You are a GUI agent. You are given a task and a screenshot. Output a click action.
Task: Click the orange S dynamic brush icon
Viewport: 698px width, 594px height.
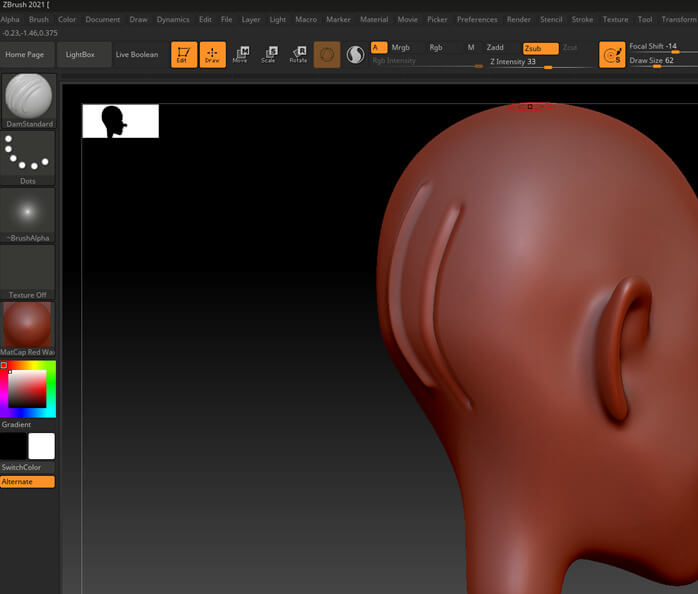click(612, 55)
